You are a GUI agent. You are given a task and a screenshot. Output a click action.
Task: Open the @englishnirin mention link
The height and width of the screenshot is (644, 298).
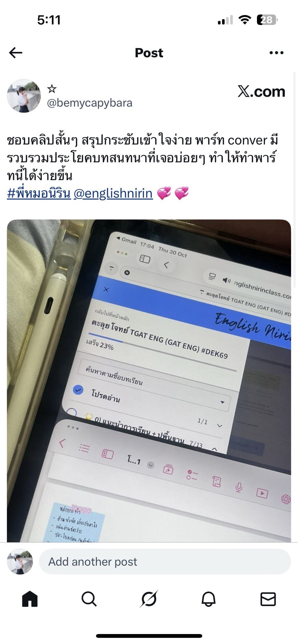pyautogui.click(x=113, y=193)
